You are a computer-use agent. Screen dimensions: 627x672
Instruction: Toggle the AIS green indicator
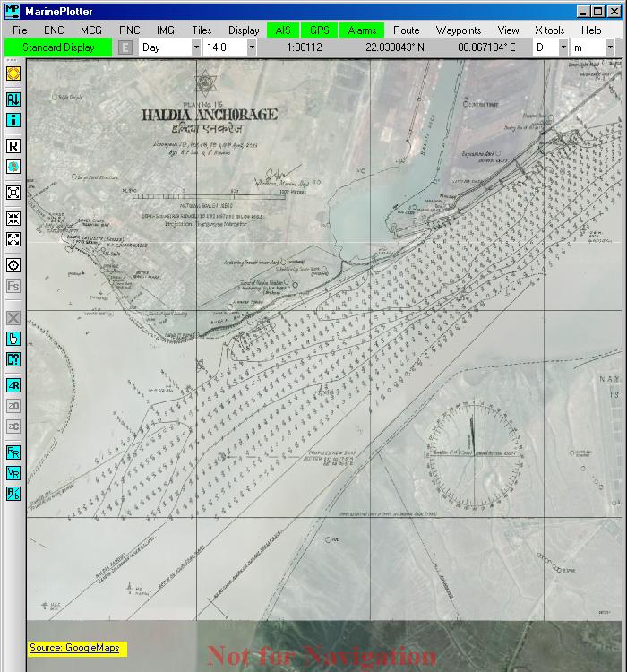coord(283,30)
